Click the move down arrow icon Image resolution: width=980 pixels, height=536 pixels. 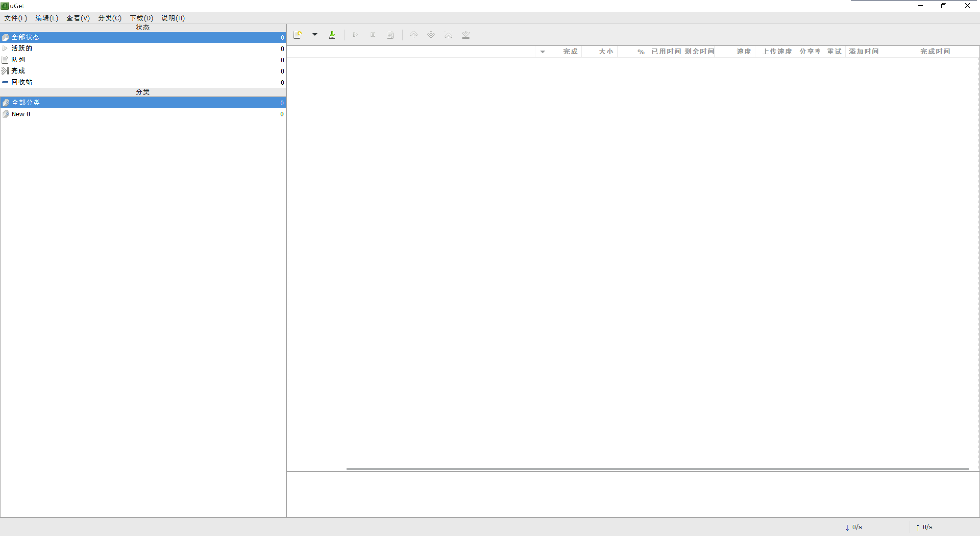(x=431, y=35)
